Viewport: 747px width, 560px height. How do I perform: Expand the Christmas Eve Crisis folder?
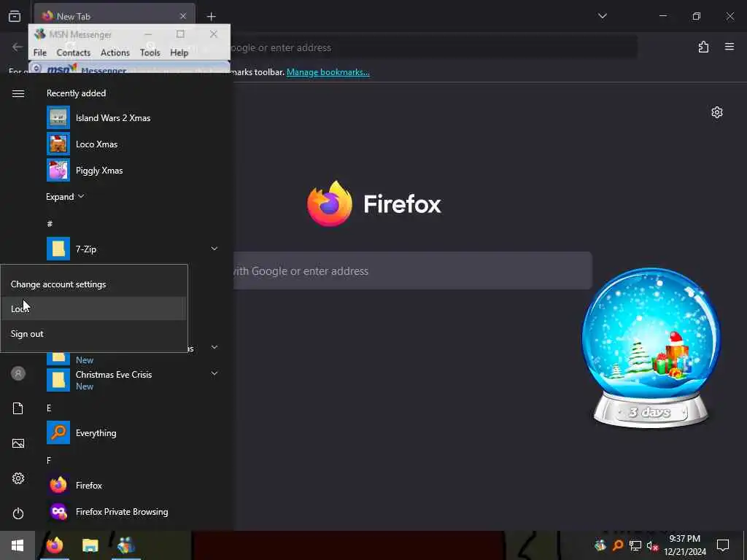214,373
